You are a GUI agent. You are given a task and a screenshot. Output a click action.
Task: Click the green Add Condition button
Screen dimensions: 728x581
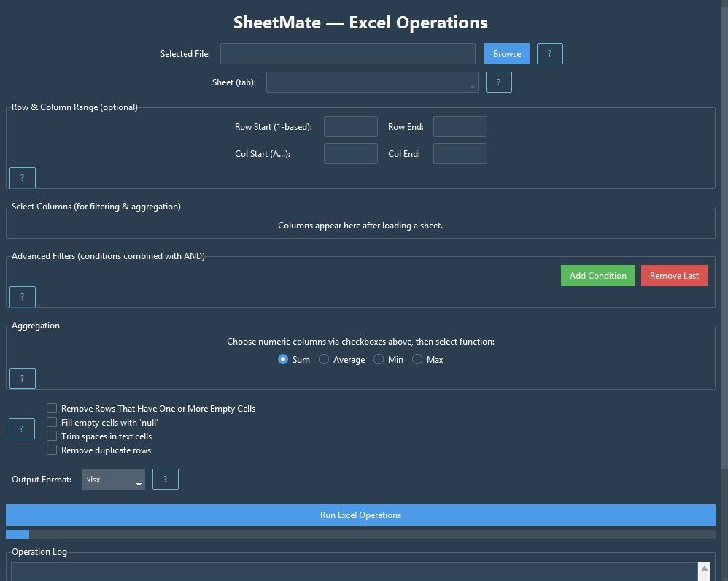pos(597,276)
